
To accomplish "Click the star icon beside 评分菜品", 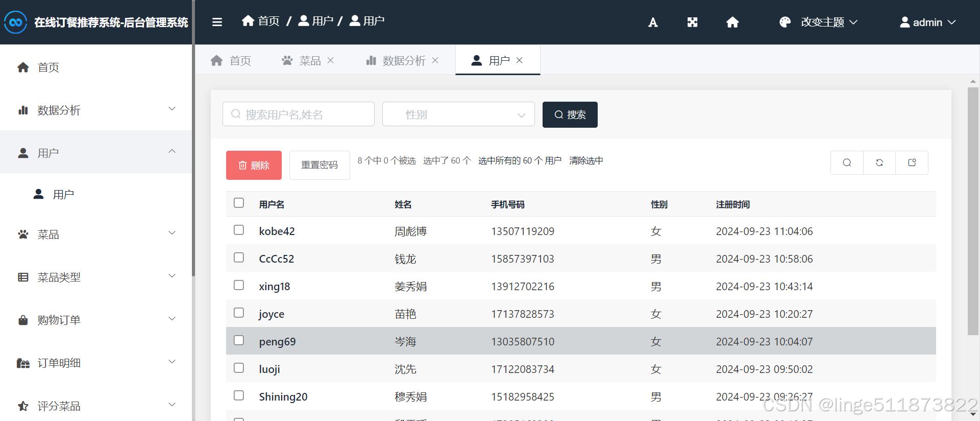I will (23, 406).
